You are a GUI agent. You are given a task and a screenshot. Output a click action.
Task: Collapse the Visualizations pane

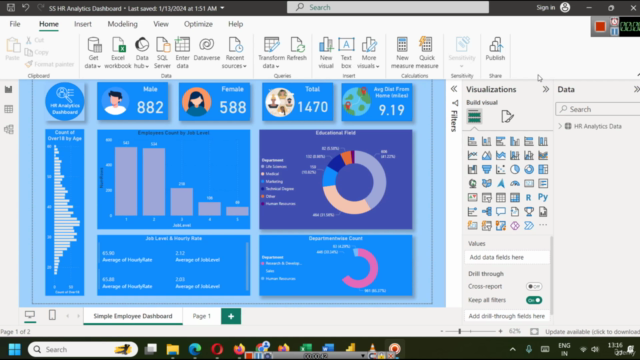tap(546, 89)
